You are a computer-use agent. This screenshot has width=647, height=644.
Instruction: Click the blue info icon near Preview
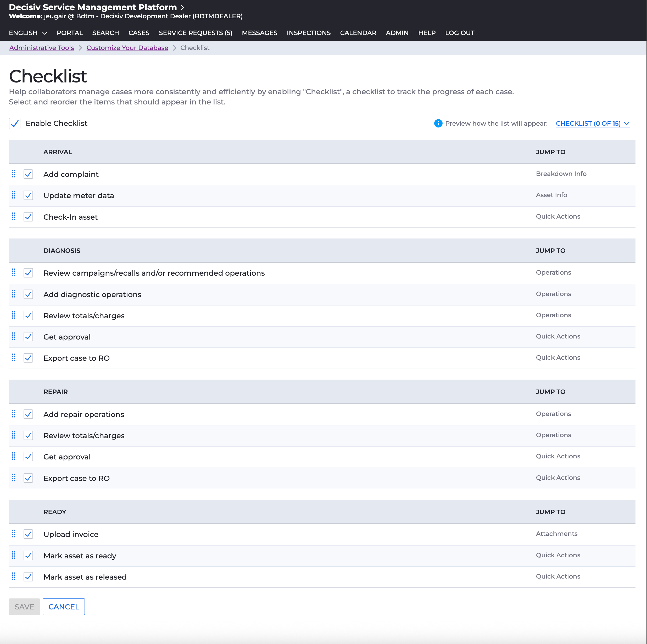pos(438,124)
